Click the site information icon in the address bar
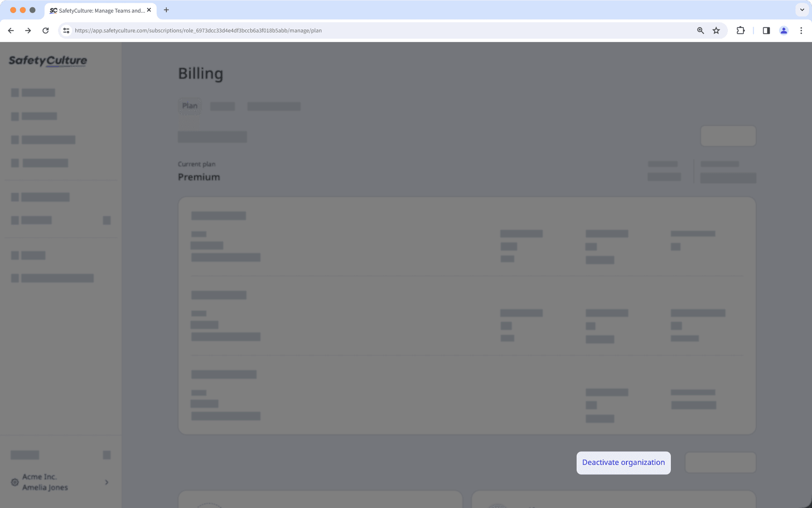This screenshot has width=812, height=508. click(66, 30)
